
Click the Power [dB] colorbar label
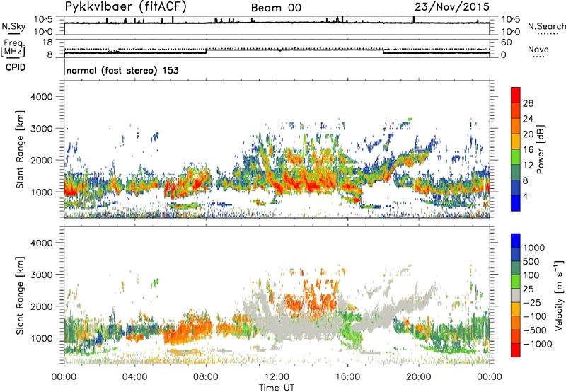point(541,149)
